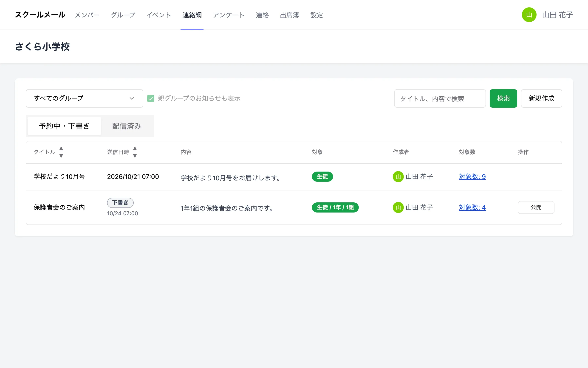Toggle 親グループのお知らせも表示 checkbox
The height and width of the screenshot is (368, 588).
point(151,98)
